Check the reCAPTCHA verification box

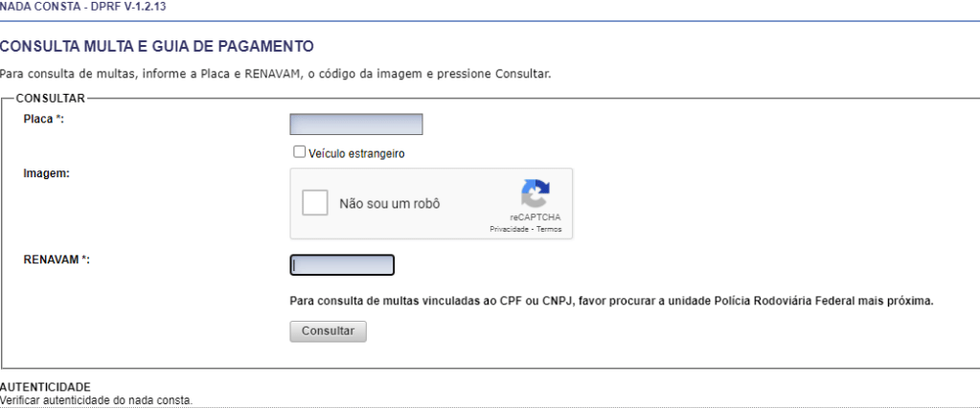(x=315, y=203)
